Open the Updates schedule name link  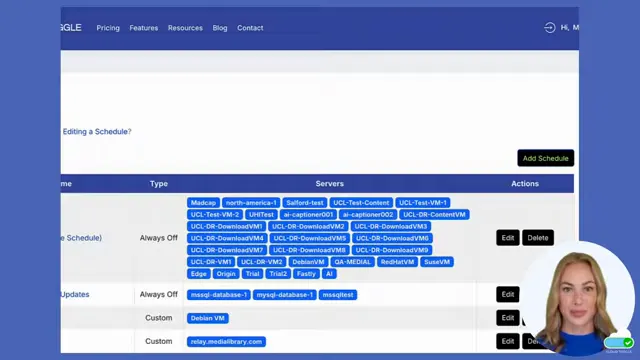(75, 294)
